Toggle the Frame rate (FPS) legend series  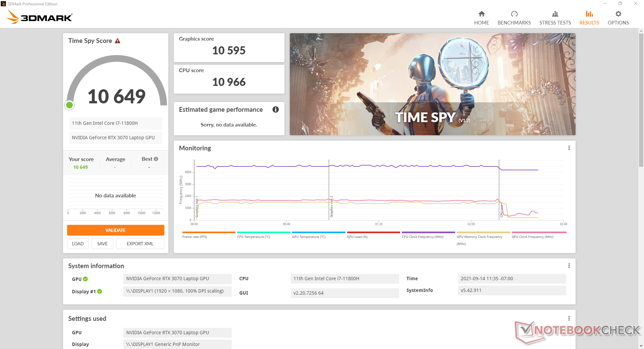click(209, 235)
